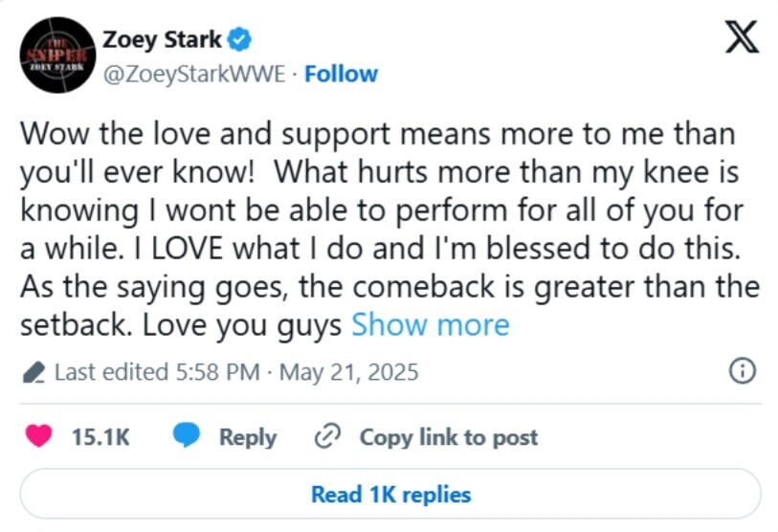
Task: Click the Reply text label
Action: click(x=248, y=437)
